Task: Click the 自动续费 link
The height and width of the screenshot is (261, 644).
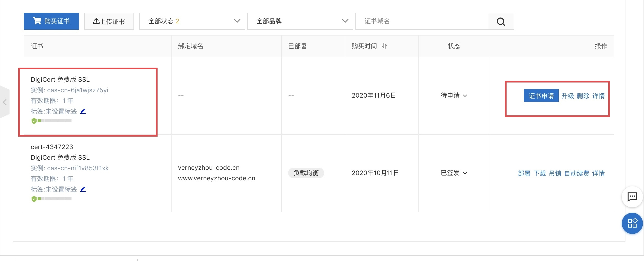Action: click(576, 173)
